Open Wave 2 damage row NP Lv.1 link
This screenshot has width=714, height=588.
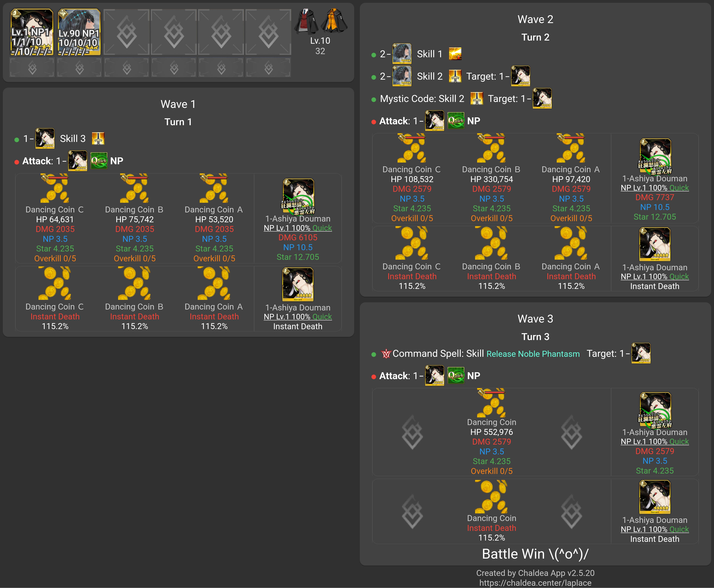tap(654, 188)
